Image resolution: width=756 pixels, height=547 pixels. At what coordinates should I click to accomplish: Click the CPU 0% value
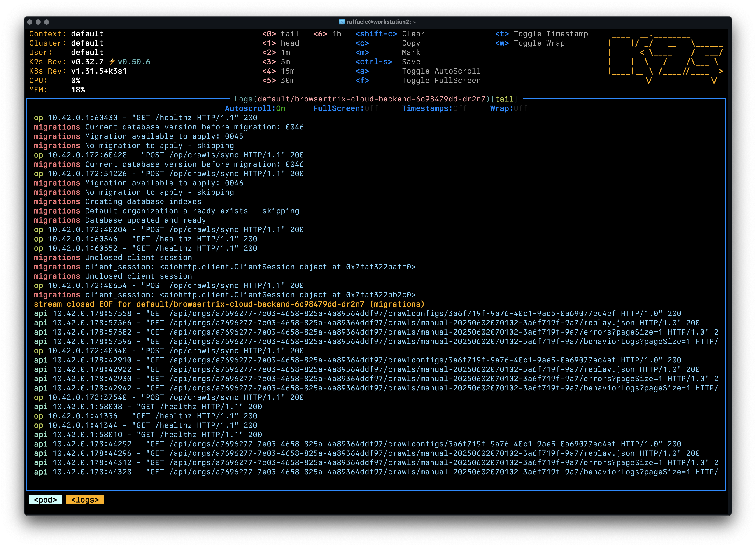[76, 80]
